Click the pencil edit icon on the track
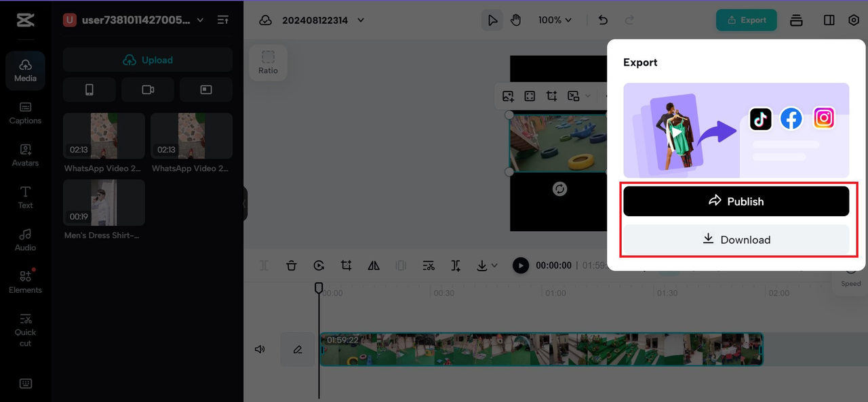The image size is (868, 402). (297, 350)
